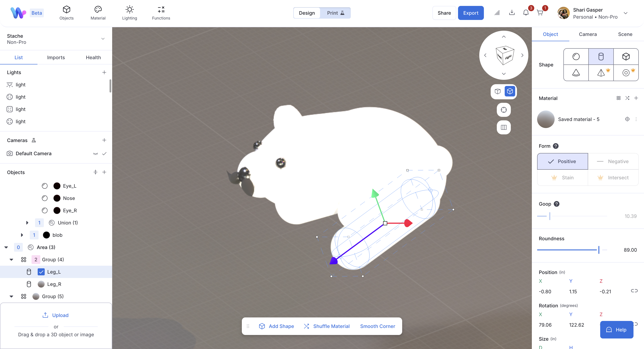Enable split view in the viewport
This screenshot has height=349, width=644.
(x=504, y=127)
